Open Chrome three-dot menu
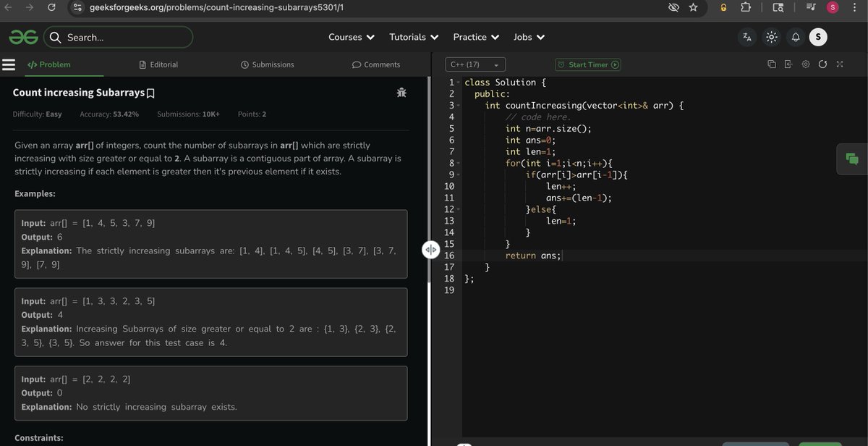This screenshot has height=446, width=868. (x=855, y=7)
